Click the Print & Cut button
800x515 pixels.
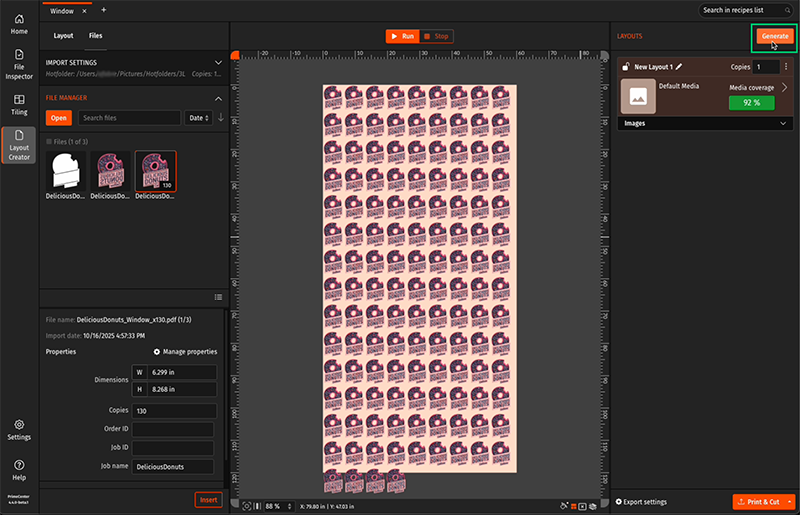759,502
